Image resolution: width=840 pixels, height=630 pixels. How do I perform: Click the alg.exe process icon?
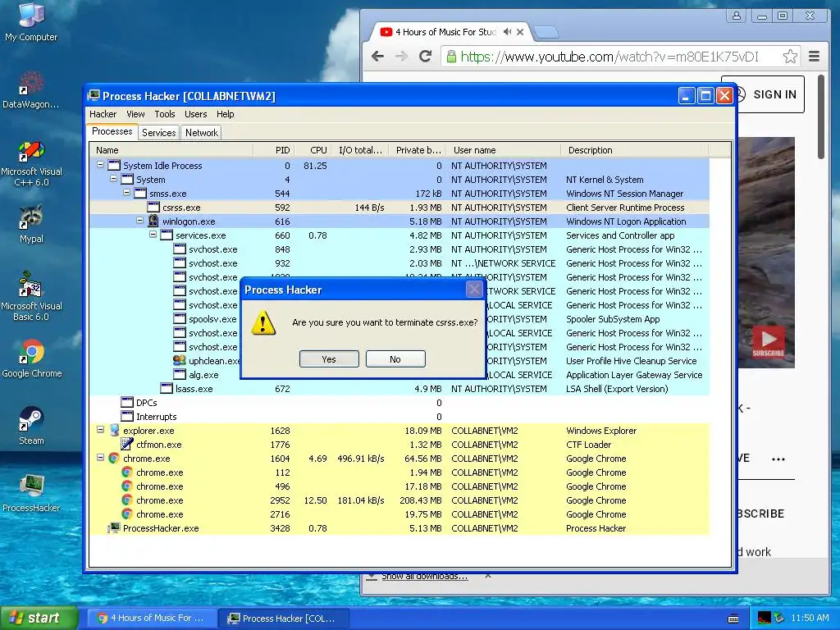pyautogui.click(x=180, y=374)
